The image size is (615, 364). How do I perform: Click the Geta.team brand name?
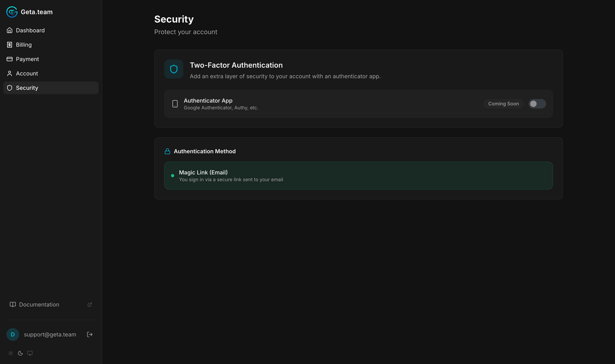(37, 12)
